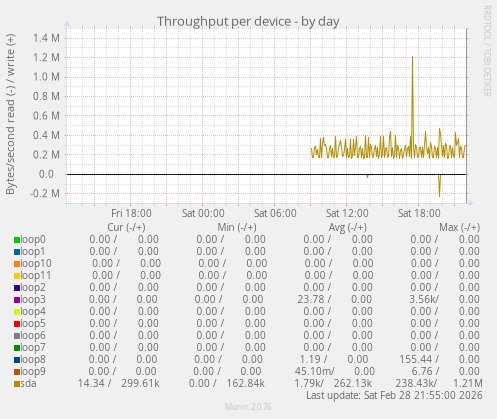Select the loop4 legend label
The height and width of the screenshot is (419, 497).
tap(33, 311)
